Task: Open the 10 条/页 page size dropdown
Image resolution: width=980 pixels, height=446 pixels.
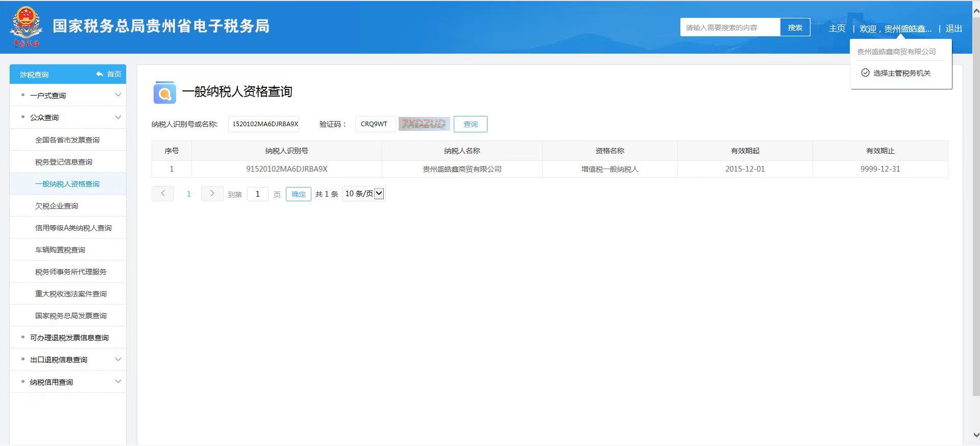Action: point(363,194)
